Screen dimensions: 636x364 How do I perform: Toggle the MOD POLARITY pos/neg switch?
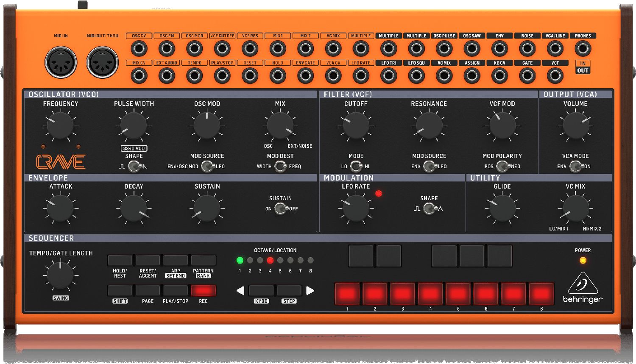[502, 167]
